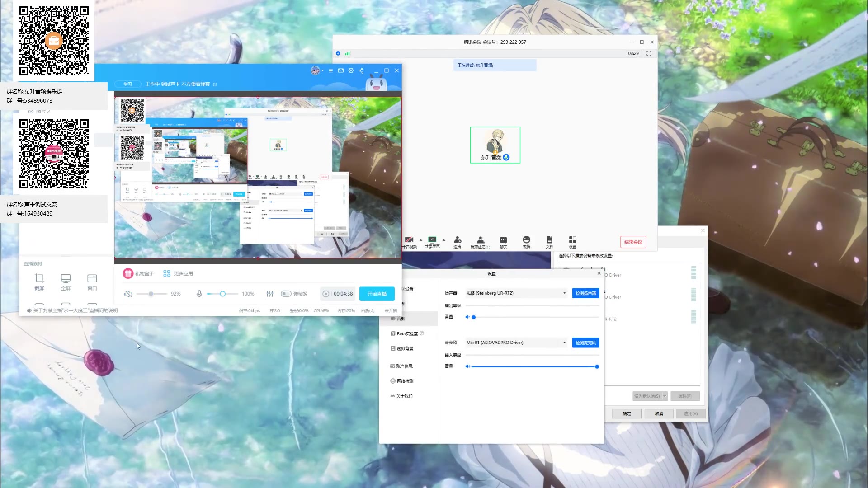Check network signal bars in Tencent Meeting
Viewport: 868px width, 488px height.
(x=347, y=53)
